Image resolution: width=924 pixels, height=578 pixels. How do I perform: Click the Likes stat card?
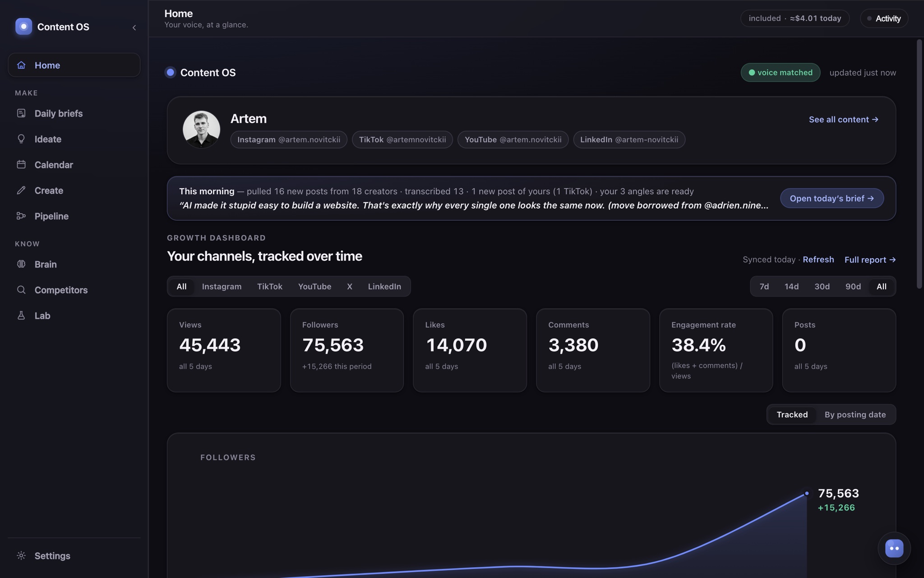pos(470,350)
